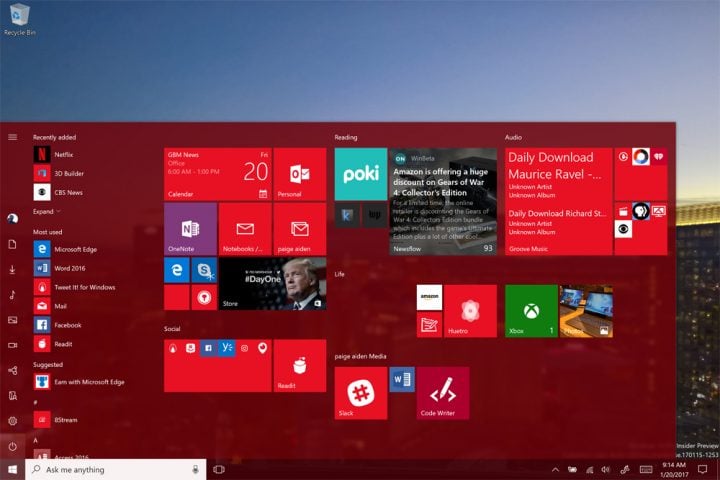Viewport: 720px width, 480px height.
Task: Open the Store tile with #DayOne
Action: point(272,283)
